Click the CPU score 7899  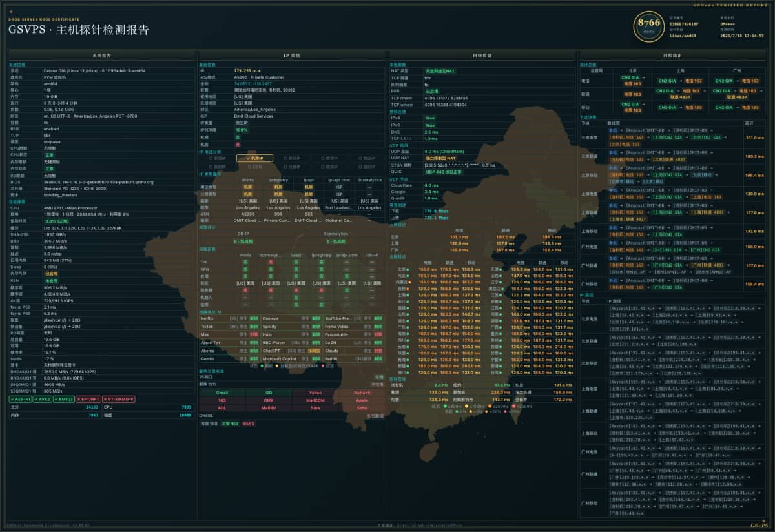coord(187,407)
